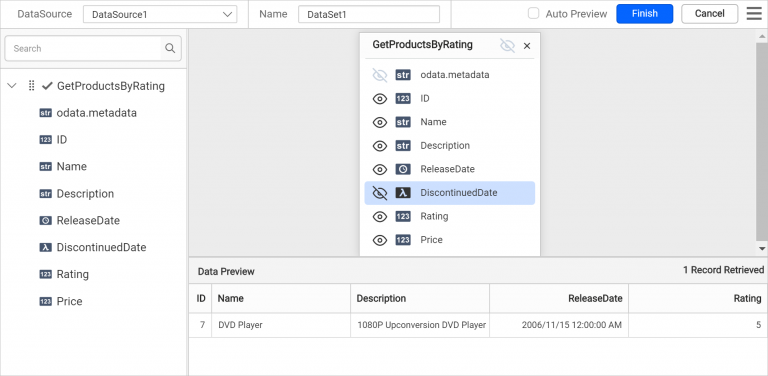The width and height of the screenshot is (768, 376).
Task: Open the hamburger menu icon
Action: [x=754, y=14]
